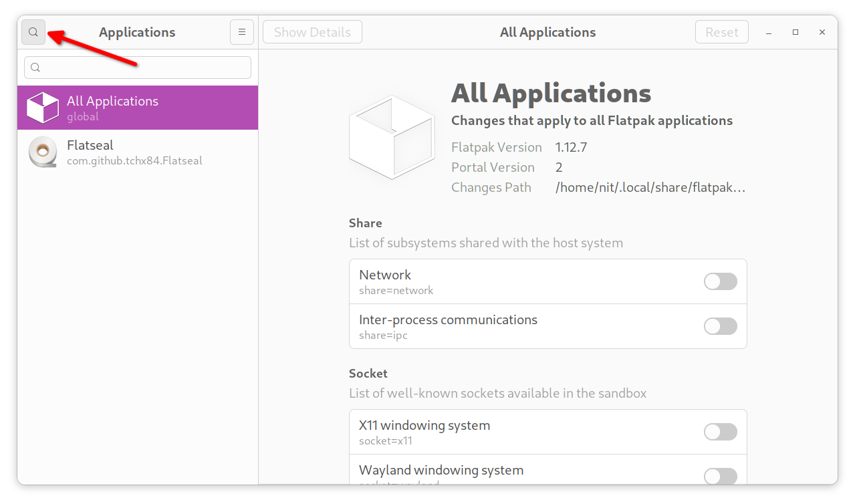Toggle the Wayland windowing system switch

(x=721, y=476)
